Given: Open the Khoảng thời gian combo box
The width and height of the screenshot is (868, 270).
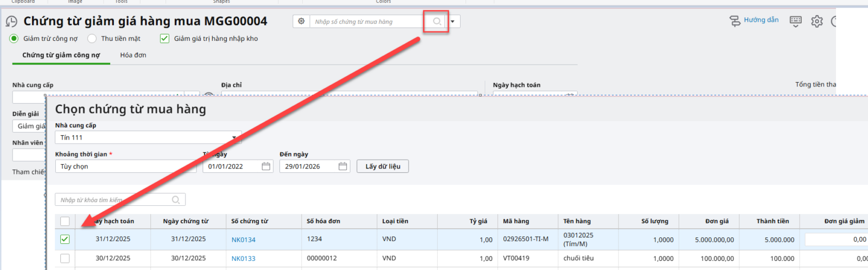Looking at the screenshot, I should 125,166.
